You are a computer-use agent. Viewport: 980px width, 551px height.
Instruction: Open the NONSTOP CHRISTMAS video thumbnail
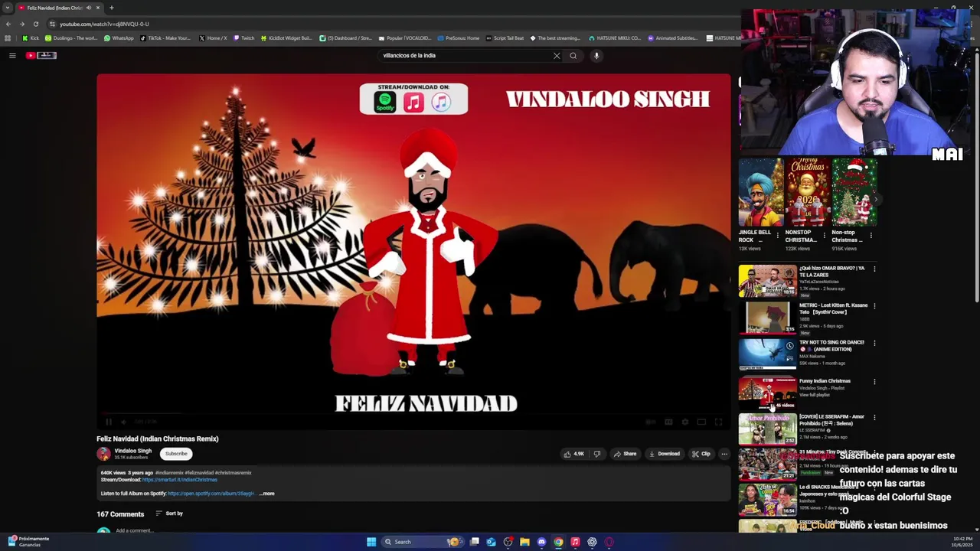808,192
